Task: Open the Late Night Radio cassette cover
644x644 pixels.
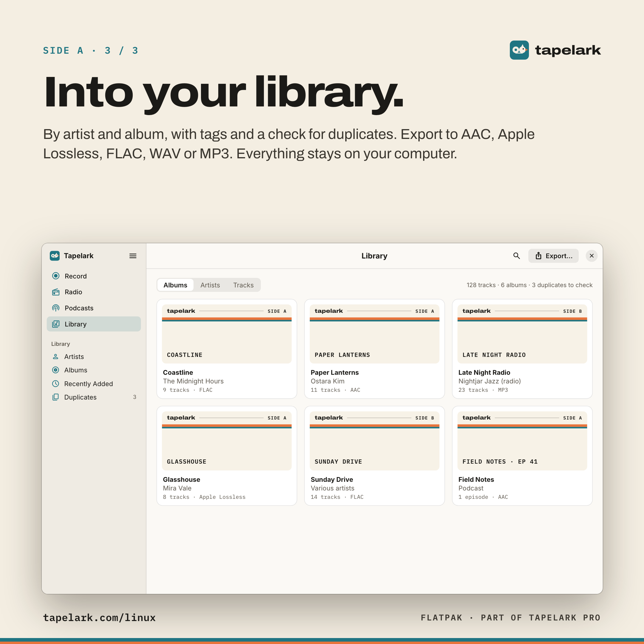Action: [x=522, y=334]
